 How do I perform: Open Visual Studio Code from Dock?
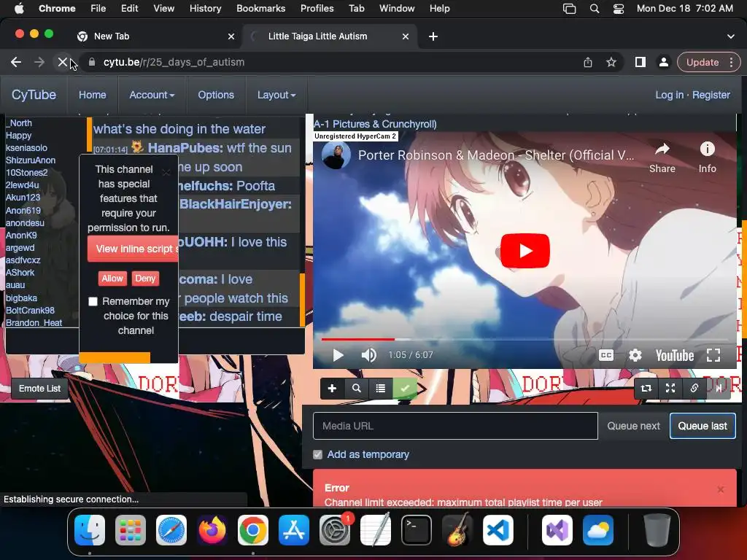pos(498,530)
